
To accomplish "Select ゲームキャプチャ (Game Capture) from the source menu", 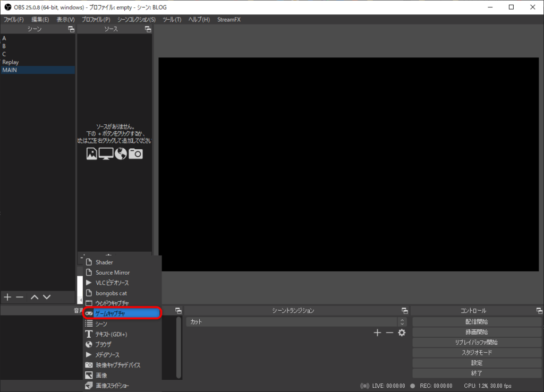I will point(122,313).
